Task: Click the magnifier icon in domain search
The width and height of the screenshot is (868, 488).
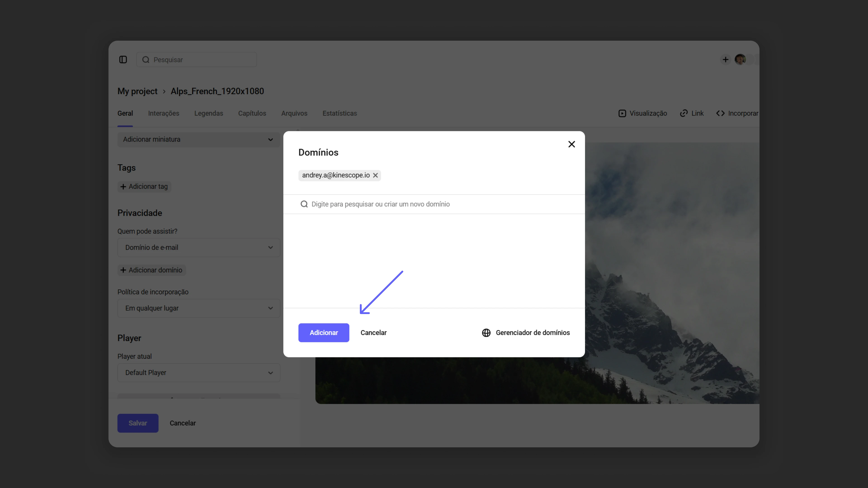Action: 304,204
